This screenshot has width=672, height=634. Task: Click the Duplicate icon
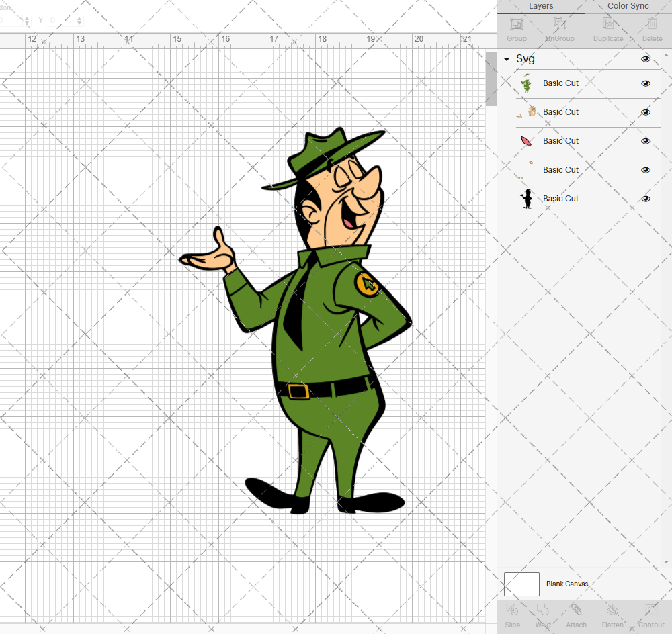(608, 24)
